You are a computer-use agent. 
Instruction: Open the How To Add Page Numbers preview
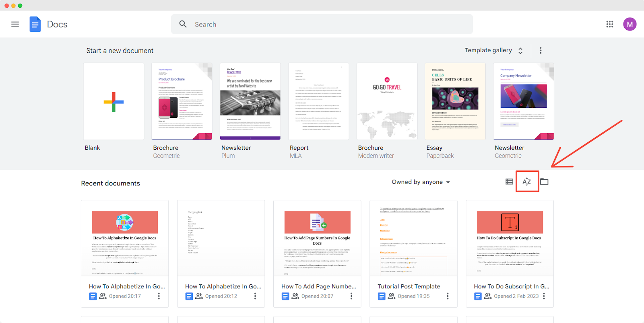click(317, 238)
